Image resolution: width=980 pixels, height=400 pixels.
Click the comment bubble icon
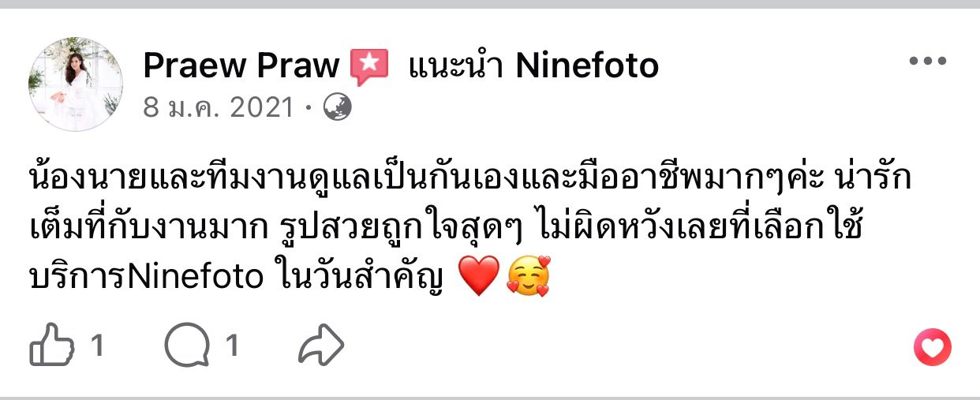(x=188, y=346)
